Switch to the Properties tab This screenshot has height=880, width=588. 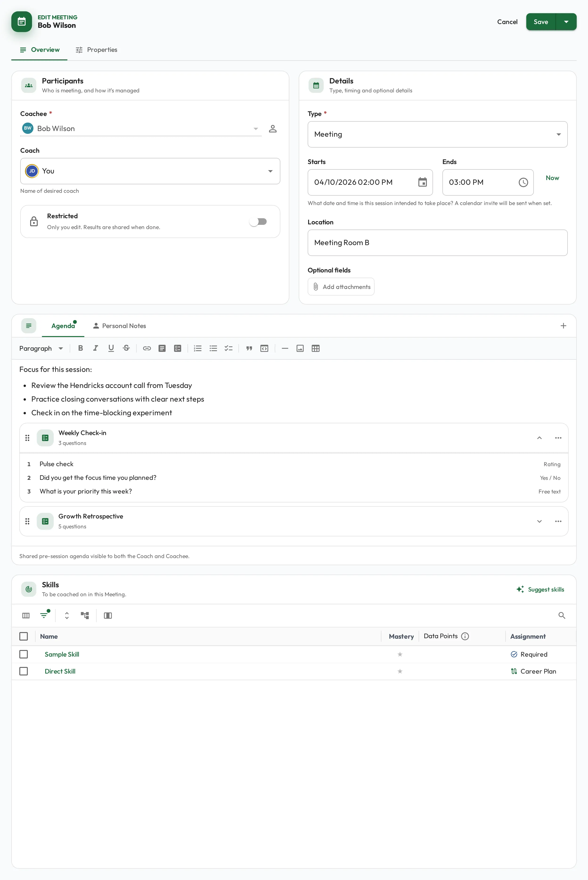[x=96, y=50]
